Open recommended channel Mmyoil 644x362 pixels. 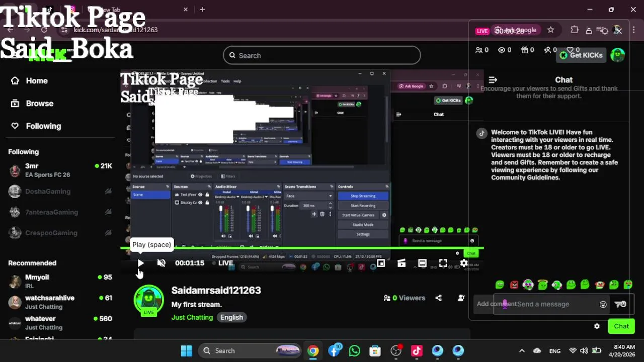[x=60, y=282]
